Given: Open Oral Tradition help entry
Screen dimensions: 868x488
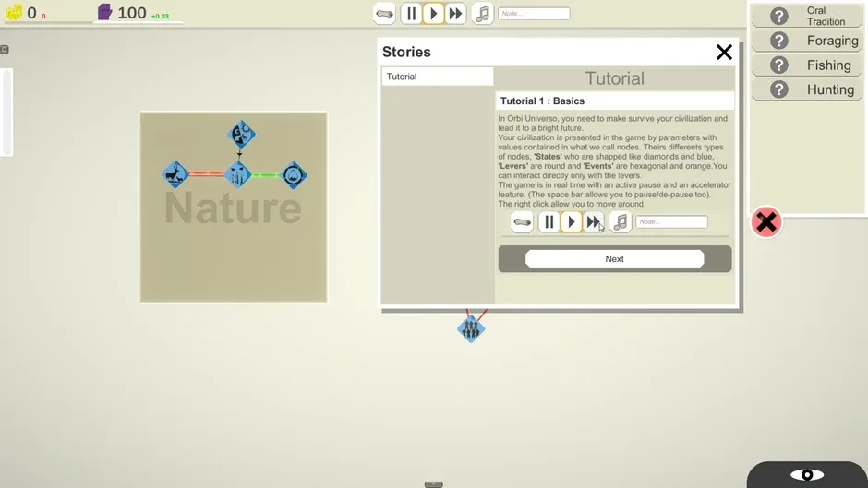Looking at the screenshot, I should point(806,16).
